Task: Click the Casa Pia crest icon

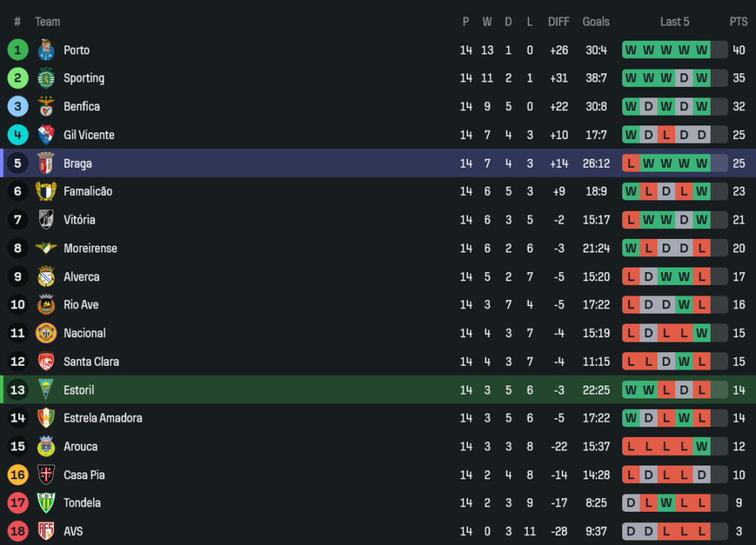Action: 46,475
